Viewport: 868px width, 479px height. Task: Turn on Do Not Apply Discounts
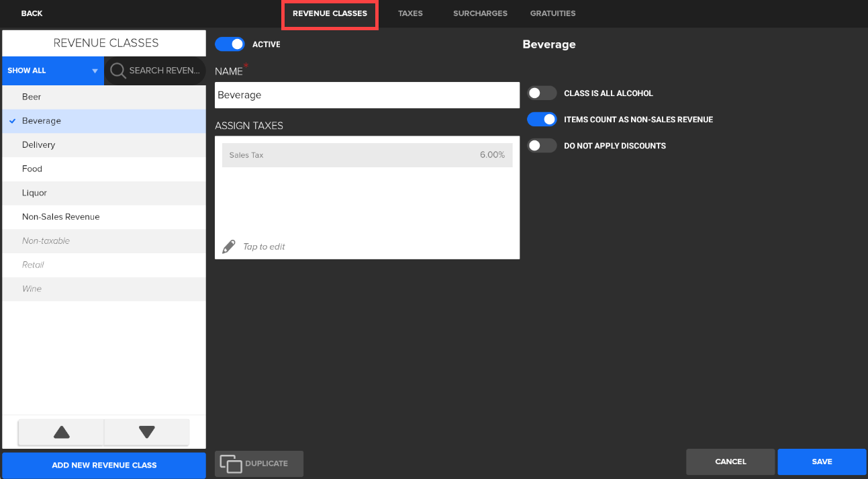click(x=542, y=146)
